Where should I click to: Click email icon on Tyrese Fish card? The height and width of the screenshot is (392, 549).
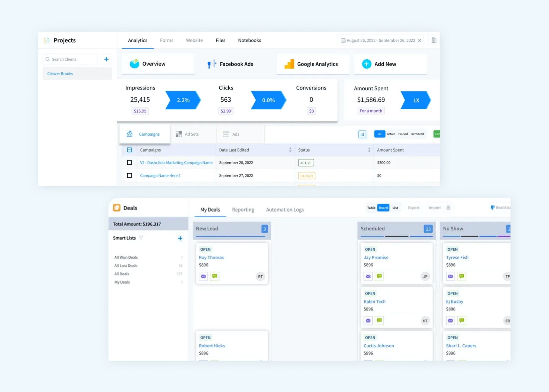coord(450,276)
